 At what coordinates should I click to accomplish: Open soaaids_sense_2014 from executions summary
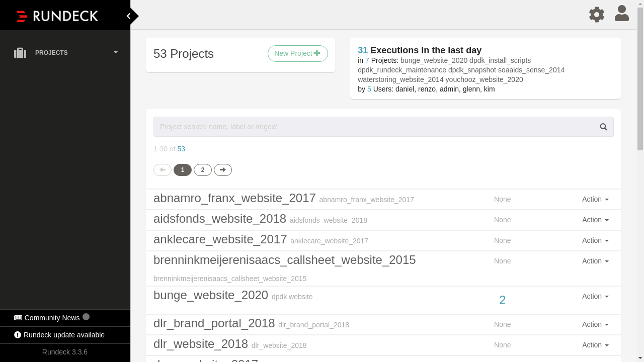531,70
